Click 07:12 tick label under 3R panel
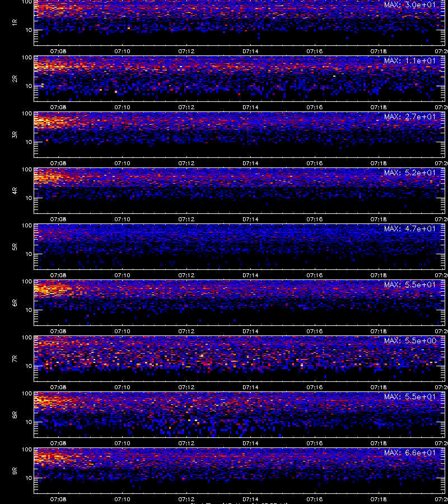 coord(186,163)
